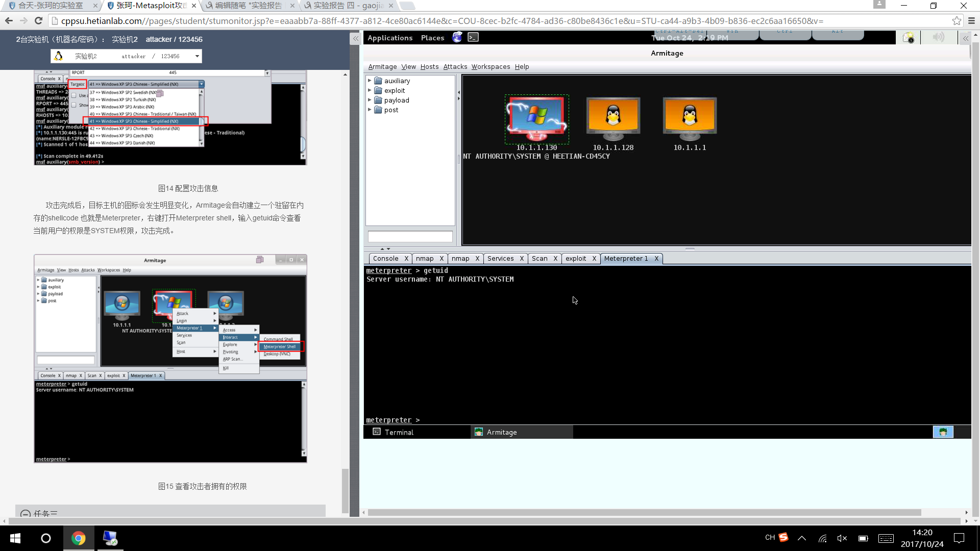
Task: Collapse the 任务三 section
Action: [26, 513]
